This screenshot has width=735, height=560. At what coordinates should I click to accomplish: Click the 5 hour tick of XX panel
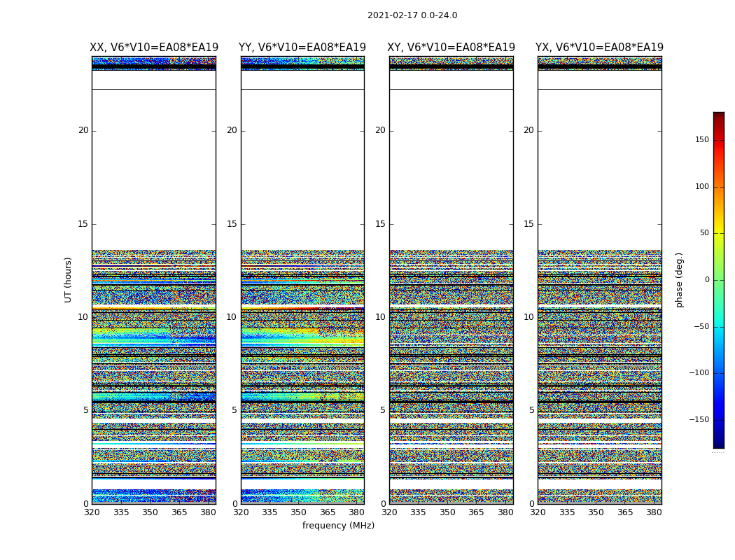86,410
